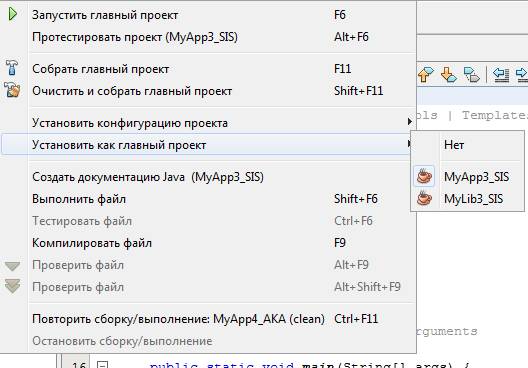Click the public static void main code line

click(x=309, y=365)
